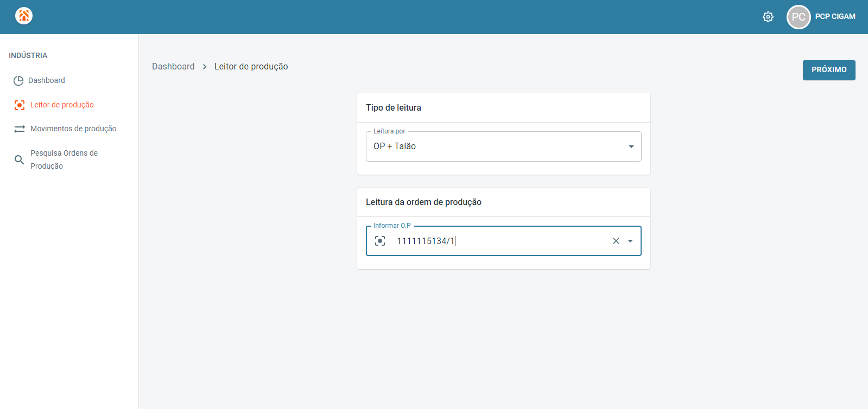The image size is (868, 409).
Task: Click the Movimentos de produção arrows icon
Action: click(x=20, y=129)
